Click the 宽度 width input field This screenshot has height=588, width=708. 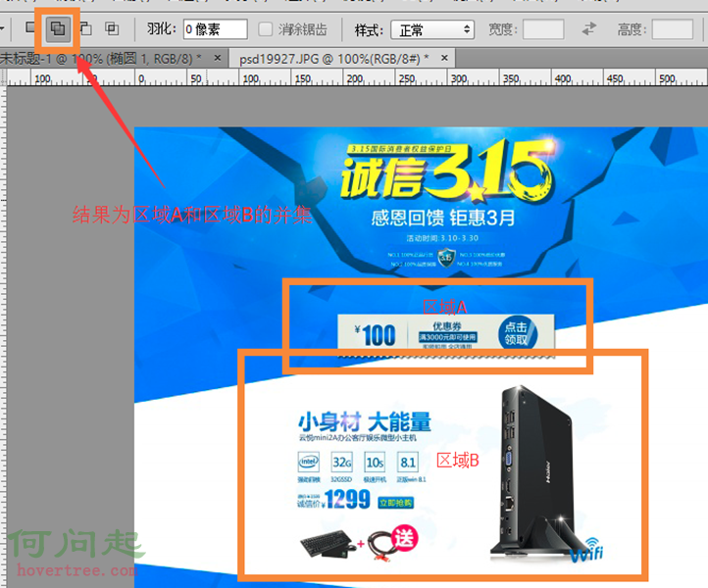pos(542,29)
